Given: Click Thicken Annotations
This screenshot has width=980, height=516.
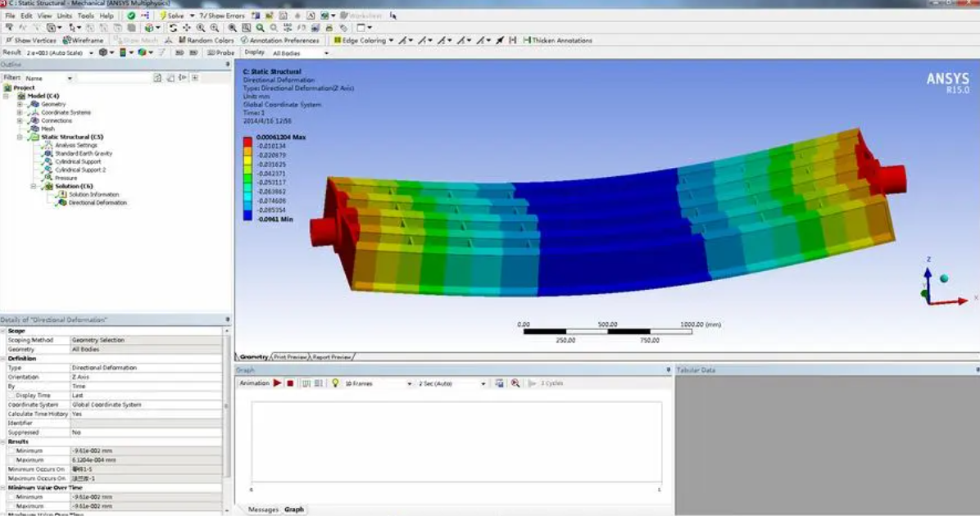Looking at the screenshot, I should tap(557, 40).
